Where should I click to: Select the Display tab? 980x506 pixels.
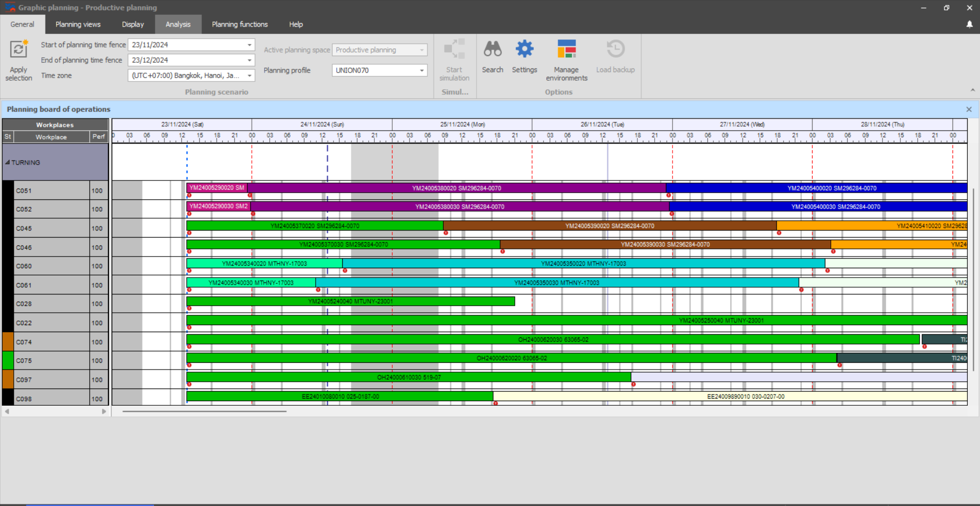point(133,25)
